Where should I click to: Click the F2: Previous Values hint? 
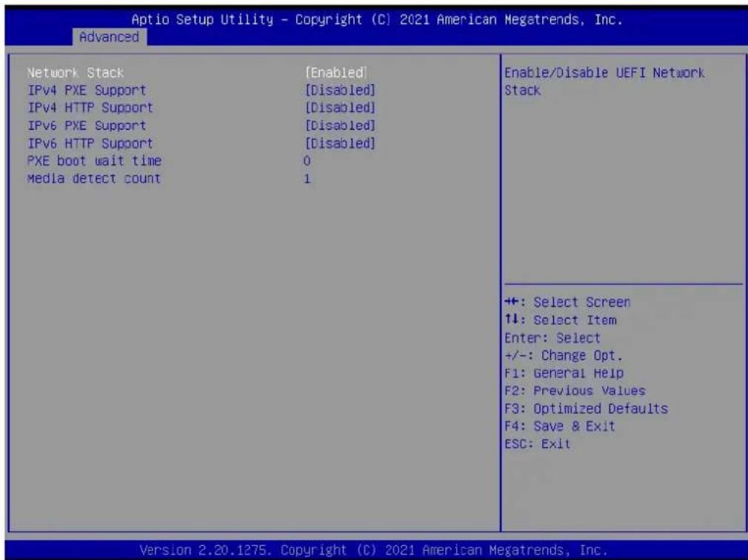pyautogui.click(x=575, y=390)
